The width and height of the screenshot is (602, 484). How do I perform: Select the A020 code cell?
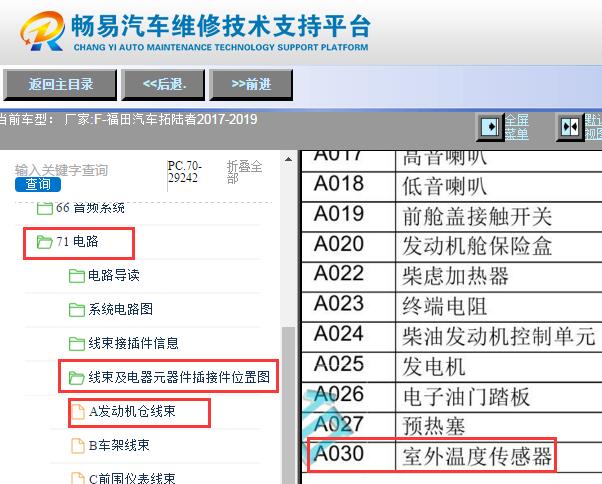pos(348,247)
